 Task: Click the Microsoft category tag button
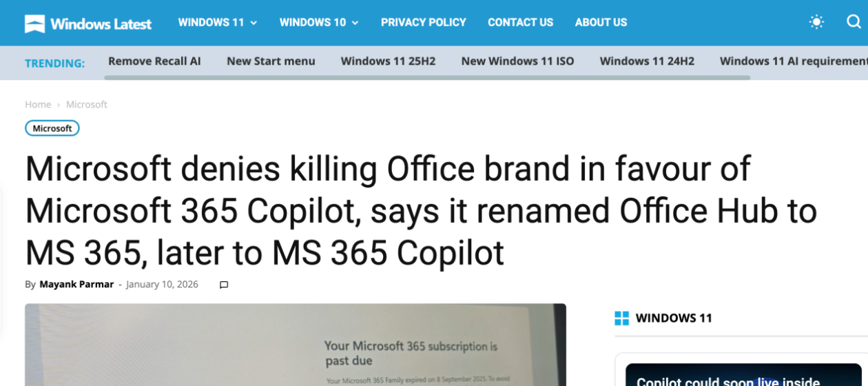point(52,128)
